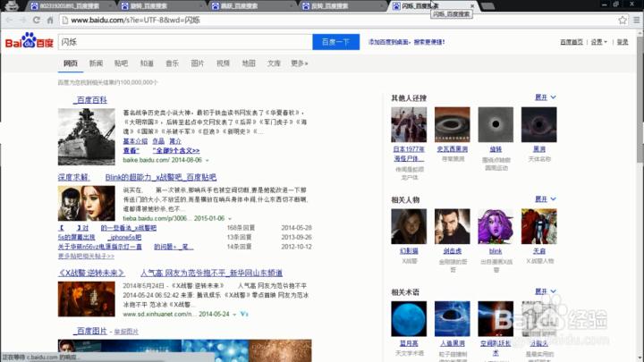The height and width of the screenshot is (362, 644).
Task: Click the Baidu paw logo
Action: pos(30,40)
